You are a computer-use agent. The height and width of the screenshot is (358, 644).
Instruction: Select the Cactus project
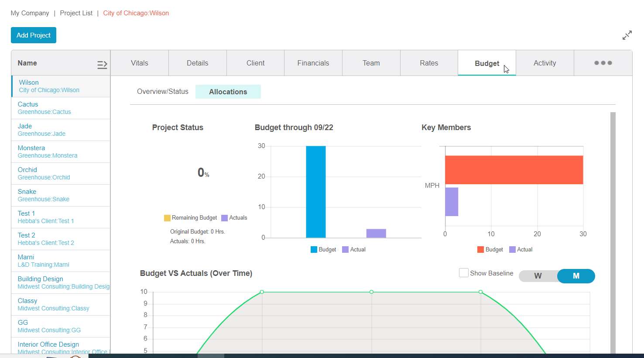[x=61, y=108]
